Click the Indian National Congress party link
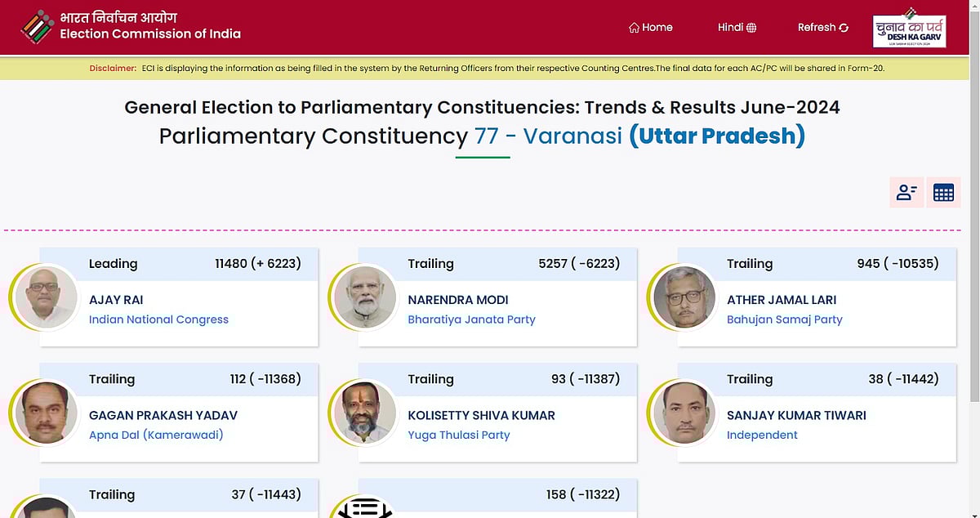The image size is (980, 518). pos(158,319)
